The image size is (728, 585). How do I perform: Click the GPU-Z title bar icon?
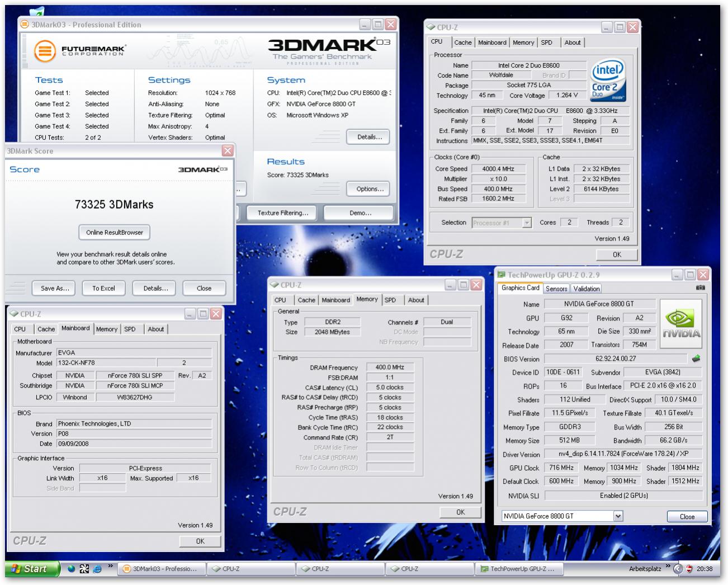tap(501, 275)
